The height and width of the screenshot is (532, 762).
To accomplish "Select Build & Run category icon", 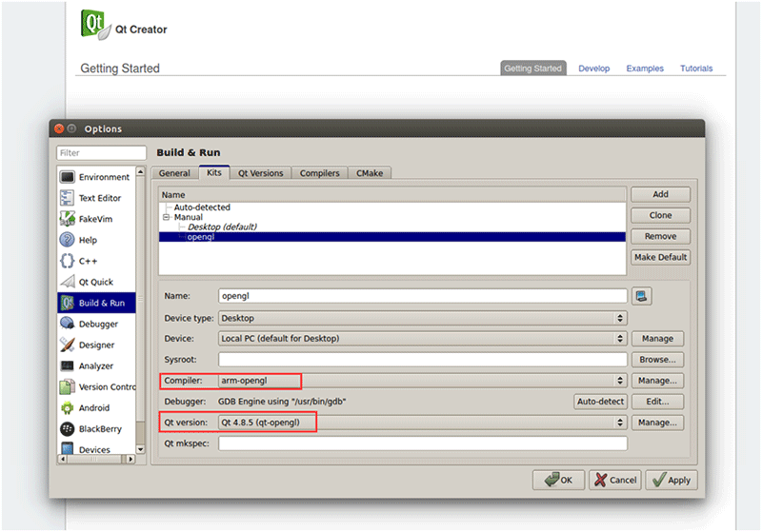I will point(67,303).
